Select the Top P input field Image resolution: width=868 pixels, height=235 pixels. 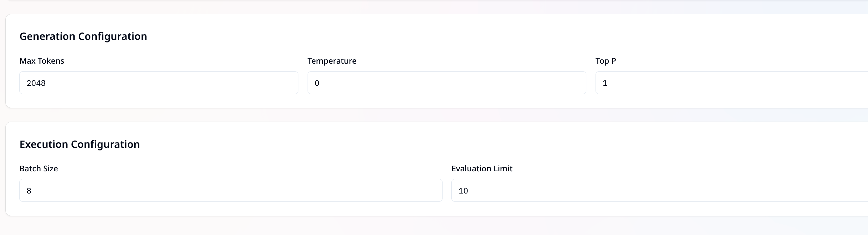pos(731,83)
